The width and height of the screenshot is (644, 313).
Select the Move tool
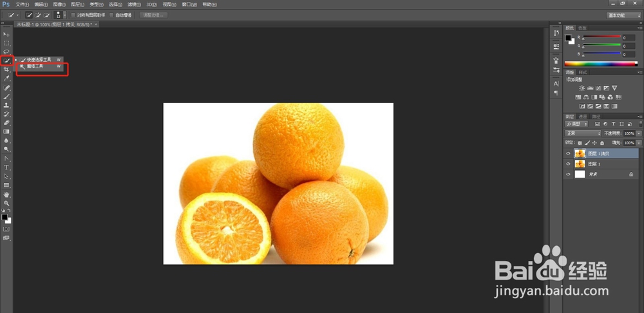[x=6, y=34]
